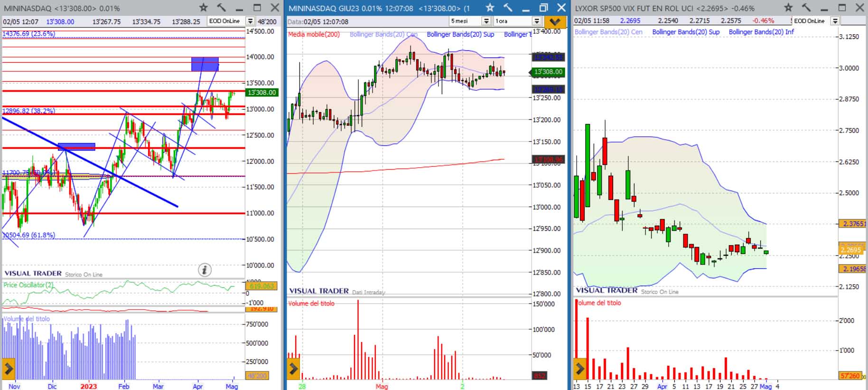Open the 1 ora timeframe dropdown arrow
Viewport: 868px width, 390px height.
point(537,21)
